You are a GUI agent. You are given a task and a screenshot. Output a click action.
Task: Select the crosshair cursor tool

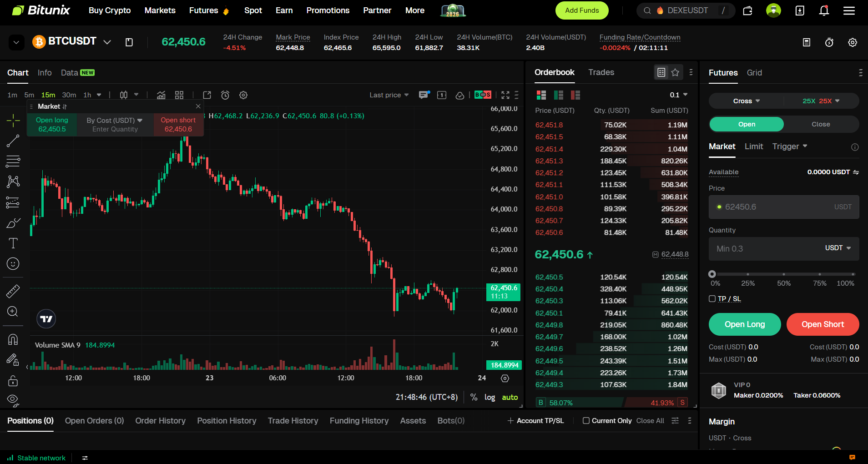click(x=13, y=121)
